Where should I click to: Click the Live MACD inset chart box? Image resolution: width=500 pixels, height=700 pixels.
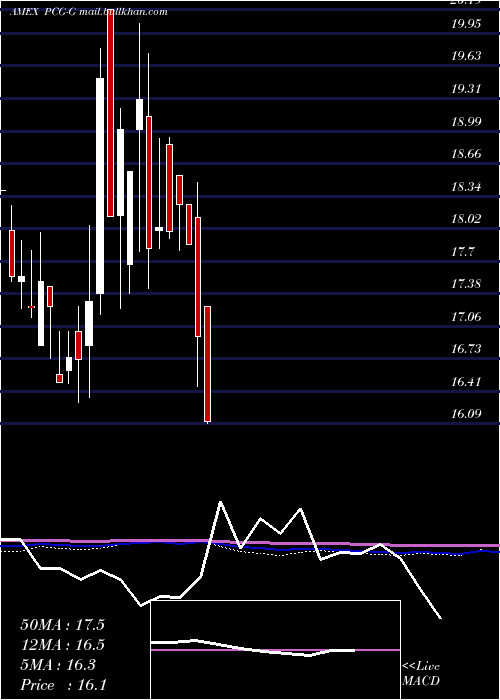pyautogui.click(x=275, y=650)
